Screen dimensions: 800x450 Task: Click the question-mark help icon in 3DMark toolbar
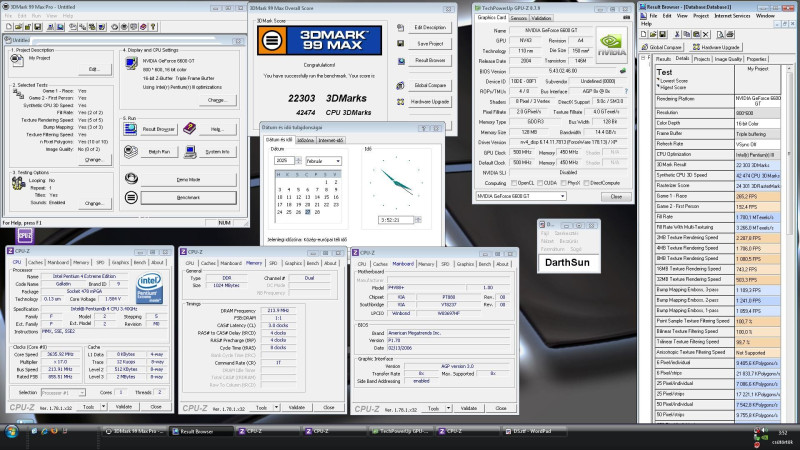tap(153, 27)
